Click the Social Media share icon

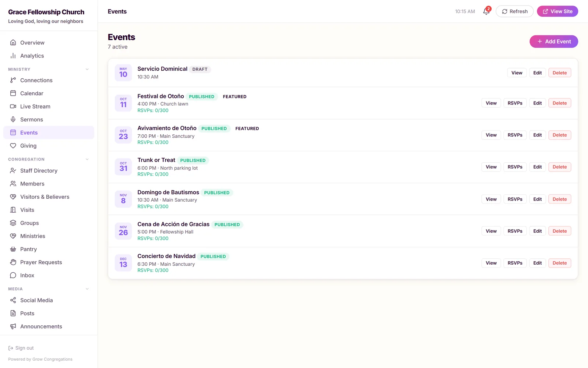coord(13,300)
